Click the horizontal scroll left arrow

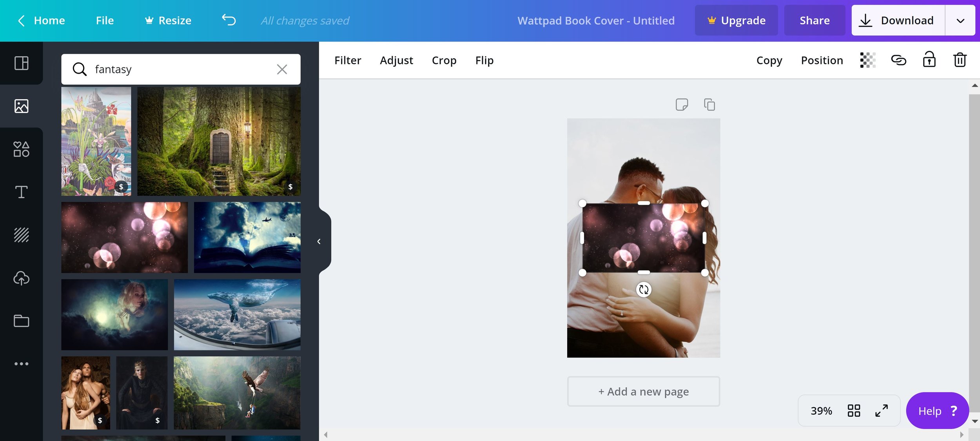coord(326,434)
